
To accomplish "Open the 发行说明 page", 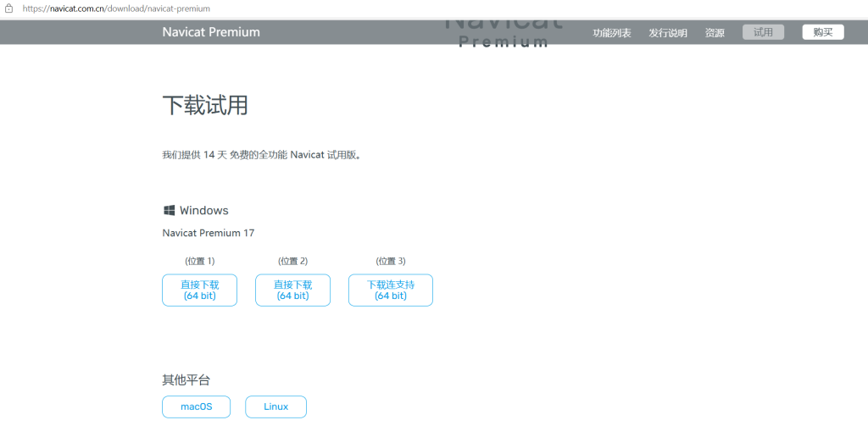I will 668,33.
